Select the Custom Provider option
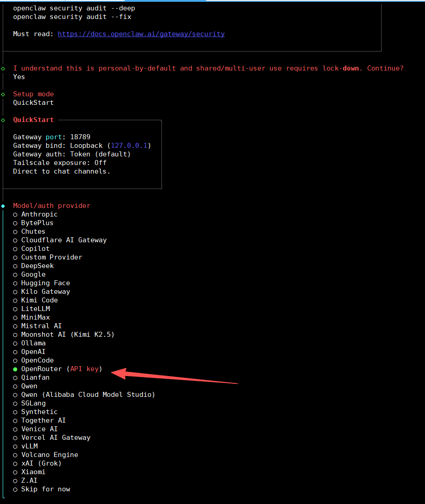The image size is (425, 504). 47,258
